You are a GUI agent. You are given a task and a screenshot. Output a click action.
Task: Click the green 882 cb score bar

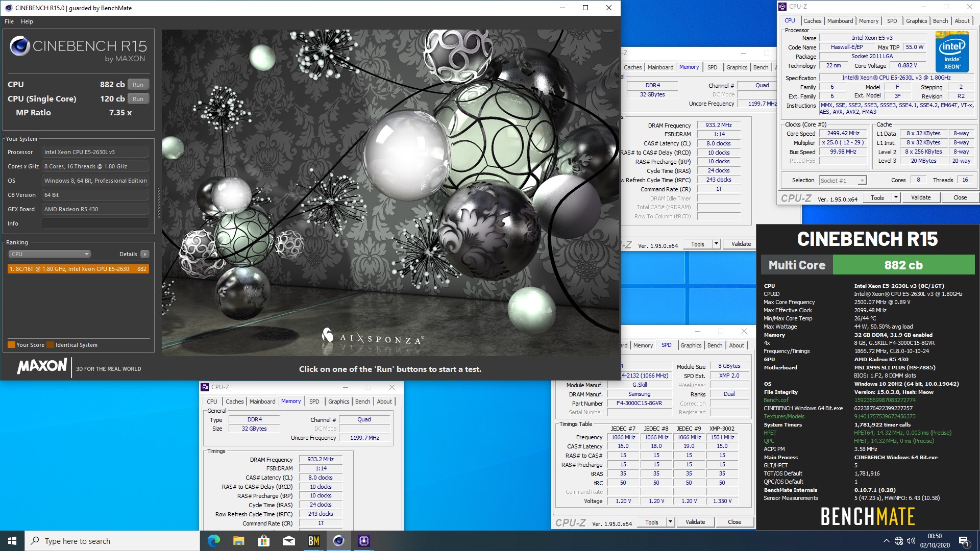pos(903,265)
